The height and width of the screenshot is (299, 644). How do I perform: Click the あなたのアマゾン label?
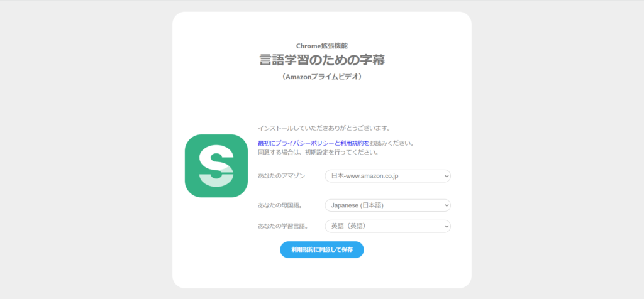coord(281,176)
